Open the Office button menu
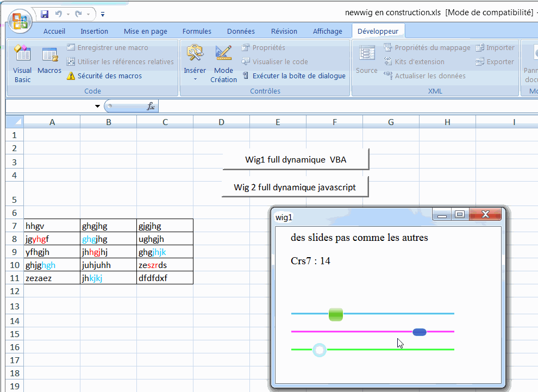 coord(20,21)
